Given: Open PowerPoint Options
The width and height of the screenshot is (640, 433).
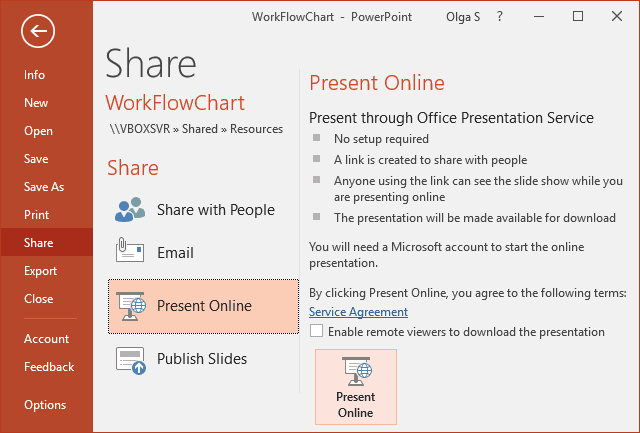Looking at the screenshot, I should click(x=45, y=405).
